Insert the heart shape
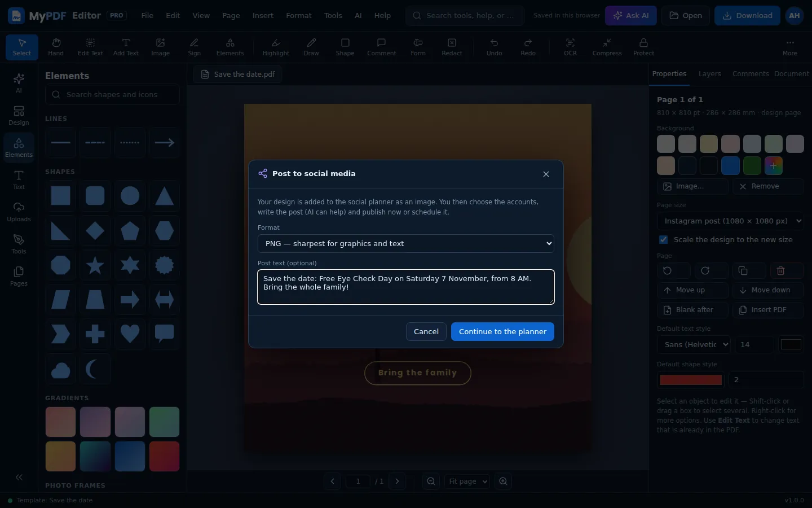 (130, 334)
